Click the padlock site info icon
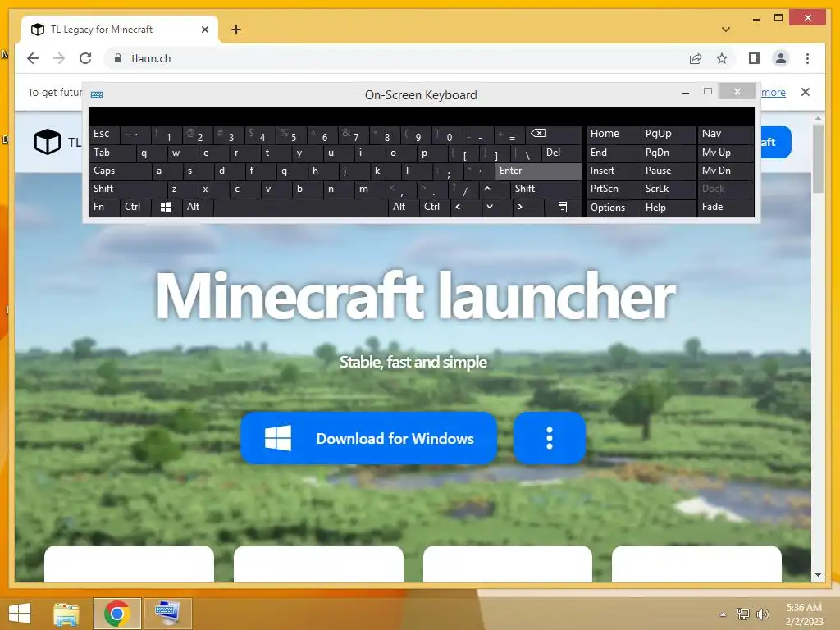Screen dimensions: 840x630 (x=118, y=58)
